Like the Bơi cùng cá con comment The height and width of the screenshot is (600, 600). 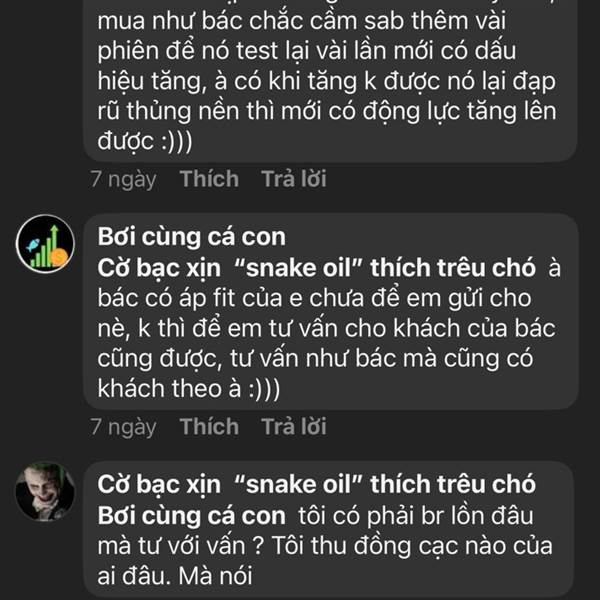pyautogui.click(x=209, y=426)
